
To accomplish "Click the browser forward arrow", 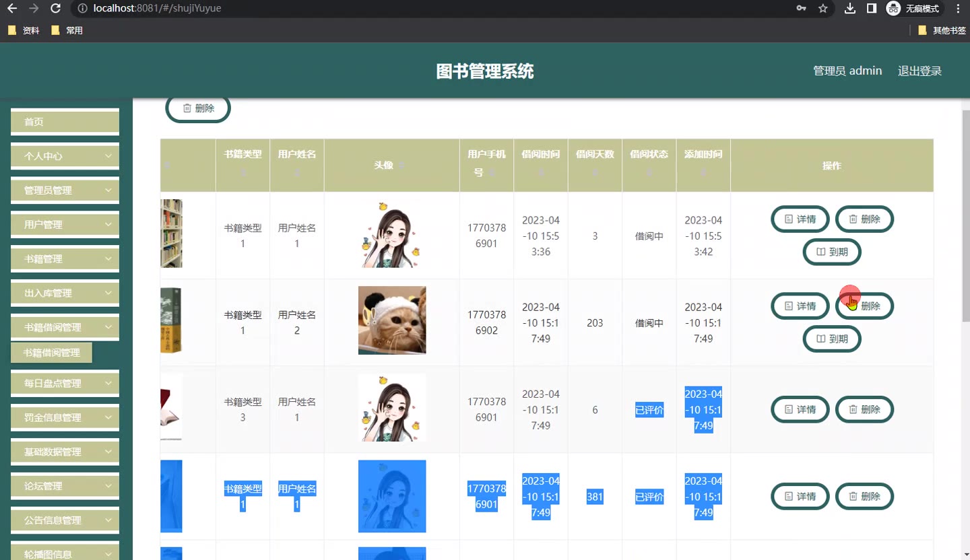I will click(x=34, y=9).
